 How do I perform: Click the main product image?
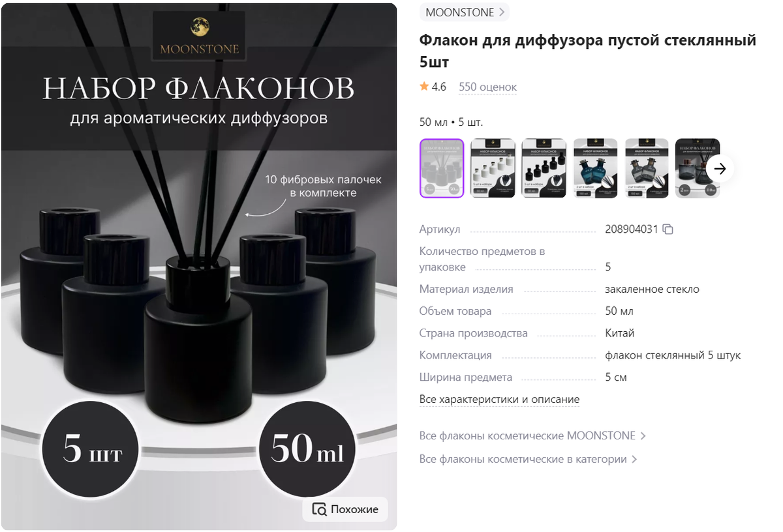[x=199, y=267]
